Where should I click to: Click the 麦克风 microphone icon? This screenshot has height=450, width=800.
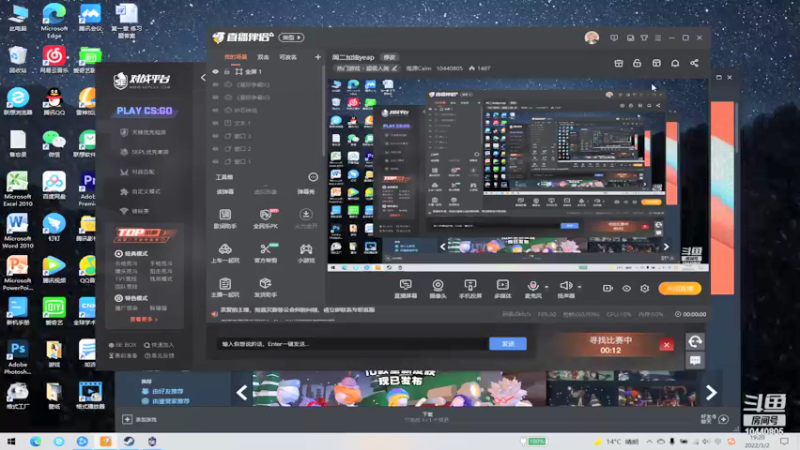coord(533,285)
